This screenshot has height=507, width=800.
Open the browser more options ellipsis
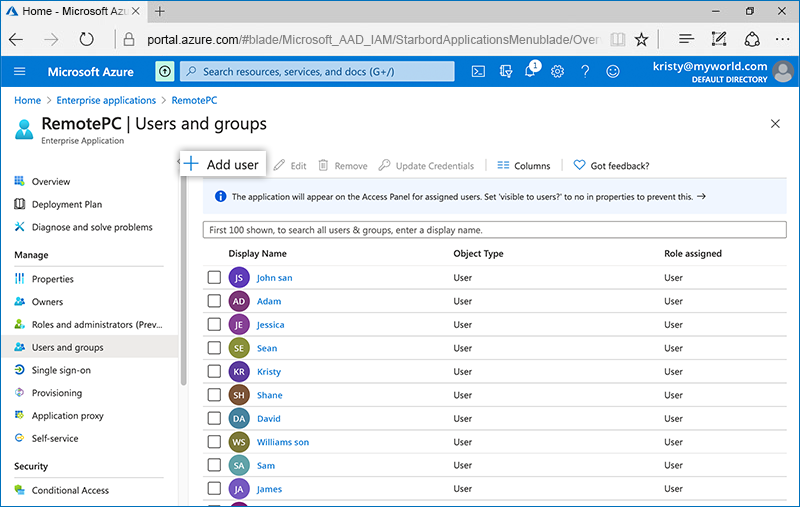point(782,39)
